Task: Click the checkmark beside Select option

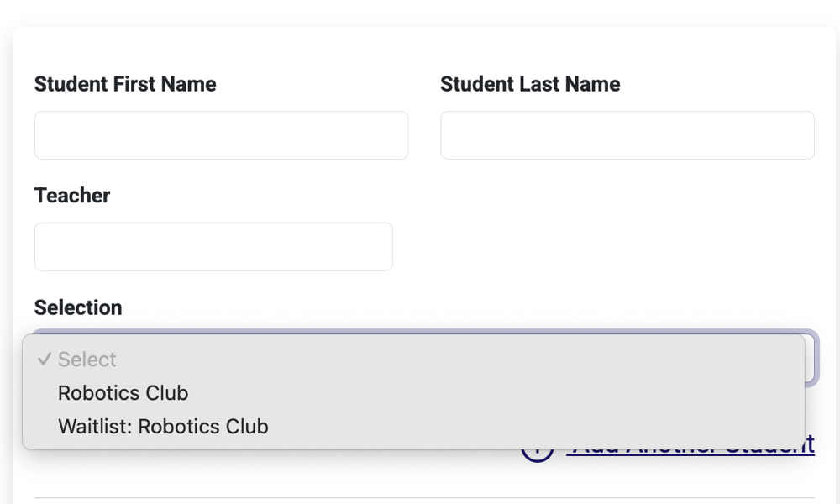Action: (x=44, y=360)
